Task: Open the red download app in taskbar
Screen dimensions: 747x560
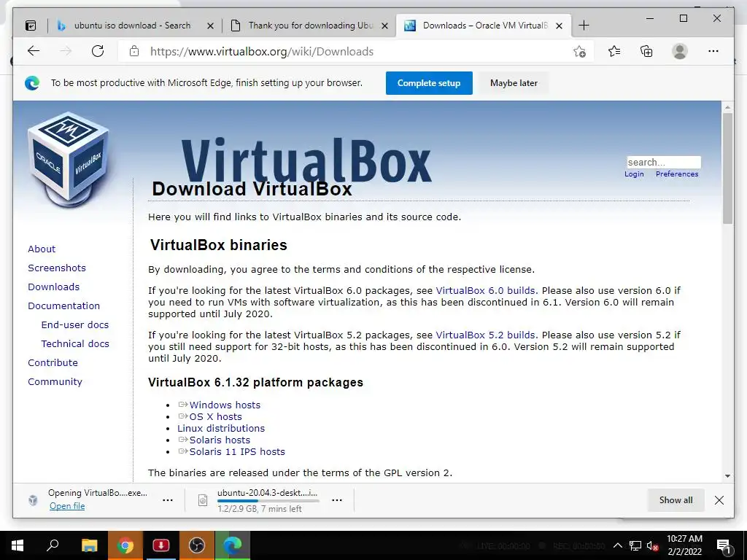Action: 161,545
